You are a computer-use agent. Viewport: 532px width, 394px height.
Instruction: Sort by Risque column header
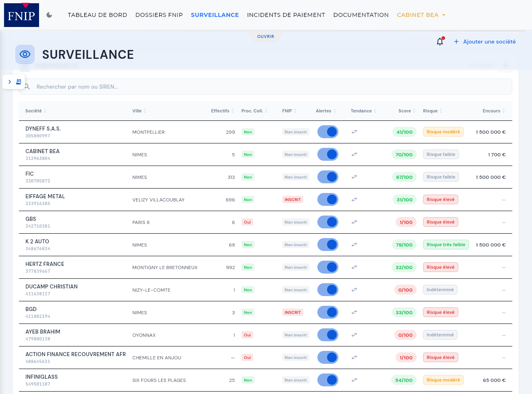(433, 111)
